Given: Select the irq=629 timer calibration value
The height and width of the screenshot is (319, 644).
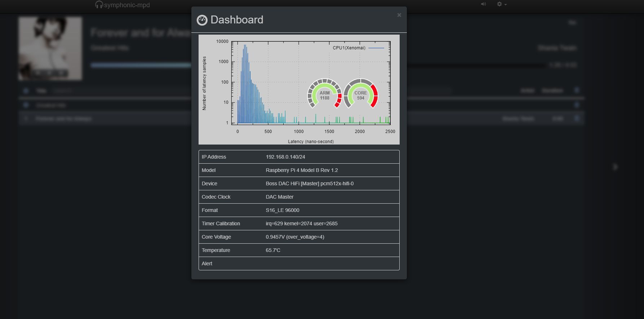Looking at the screenshot, I should 302,223.
